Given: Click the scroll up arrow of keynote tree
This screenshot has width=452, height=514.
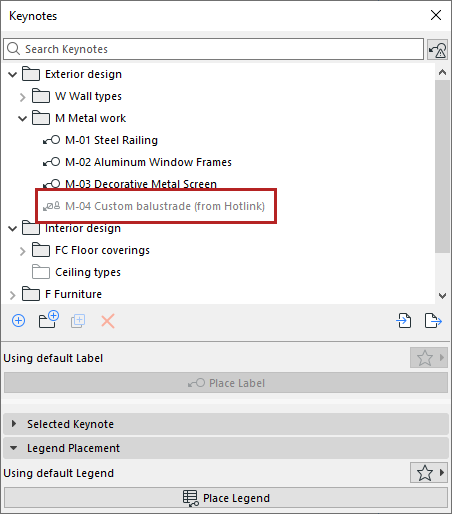Looking at the screenshot, I should pos(442,72).
